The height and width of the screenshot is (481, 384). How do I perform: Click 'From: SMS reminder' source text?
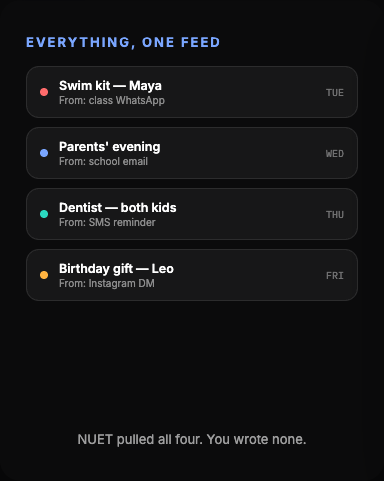[x=107, y=222]
